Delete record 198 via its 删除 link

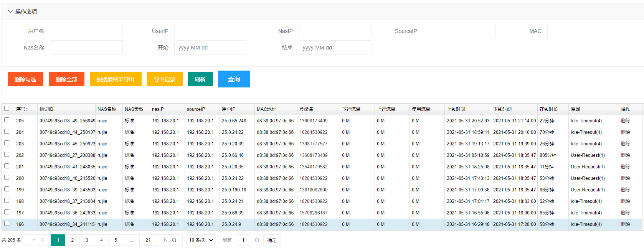(x=626, y=201)
